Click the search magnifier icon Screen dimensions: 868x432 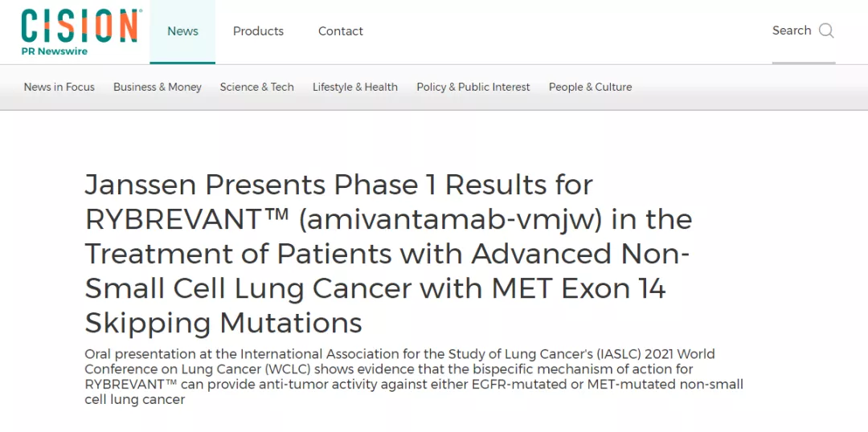tap(826, 31)
